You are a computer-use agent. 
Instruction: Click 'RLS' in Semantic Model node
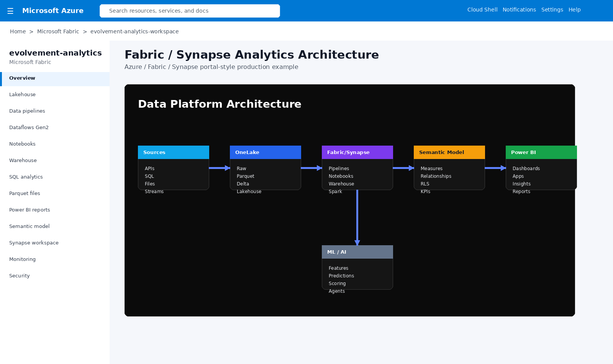tap(425, 184)
